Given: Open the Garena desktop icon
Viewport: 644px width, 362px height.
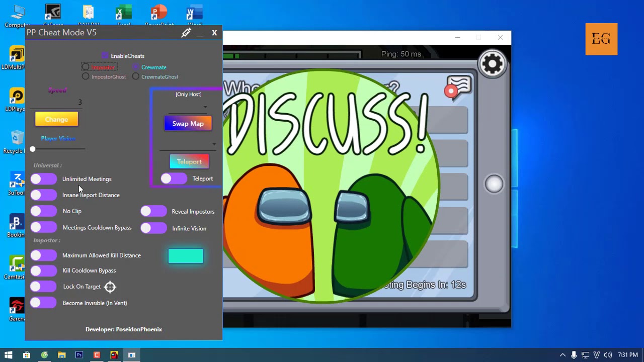Looking at the screenshot, I should click(x=16, y=310).
